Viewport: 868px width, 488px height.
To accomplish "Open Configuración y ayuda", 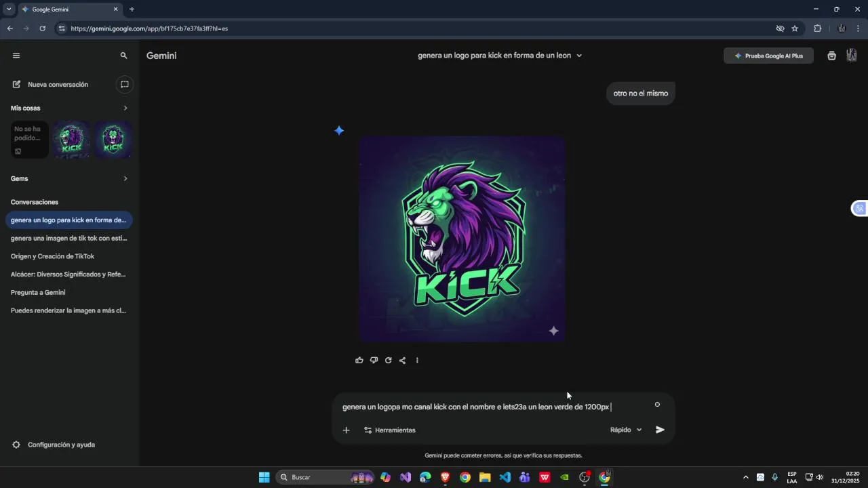I will (x=54, y=445).
